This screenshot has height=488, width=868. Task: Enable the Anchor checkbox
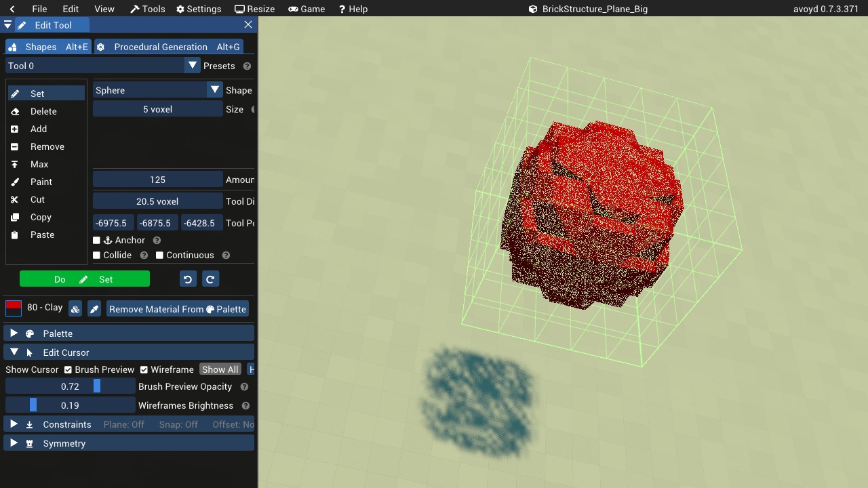coord(96,240)
